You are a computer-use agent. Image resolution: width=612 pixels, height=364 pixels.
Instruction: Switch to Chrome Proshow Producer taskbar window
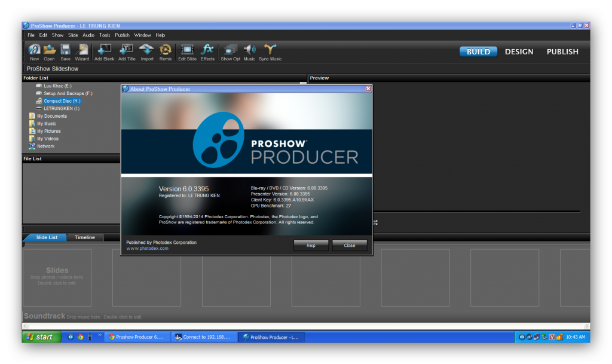137,337
